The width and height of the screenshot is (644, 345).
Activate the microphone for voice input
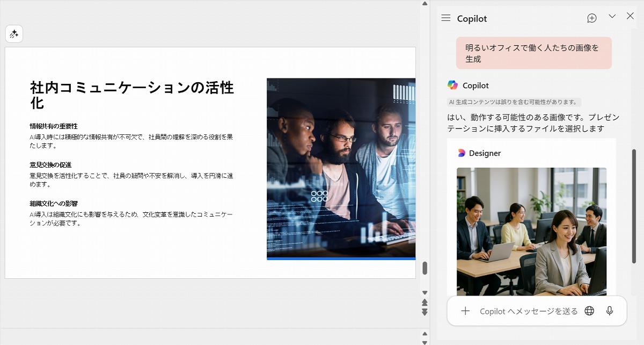(x=610, y=311)
